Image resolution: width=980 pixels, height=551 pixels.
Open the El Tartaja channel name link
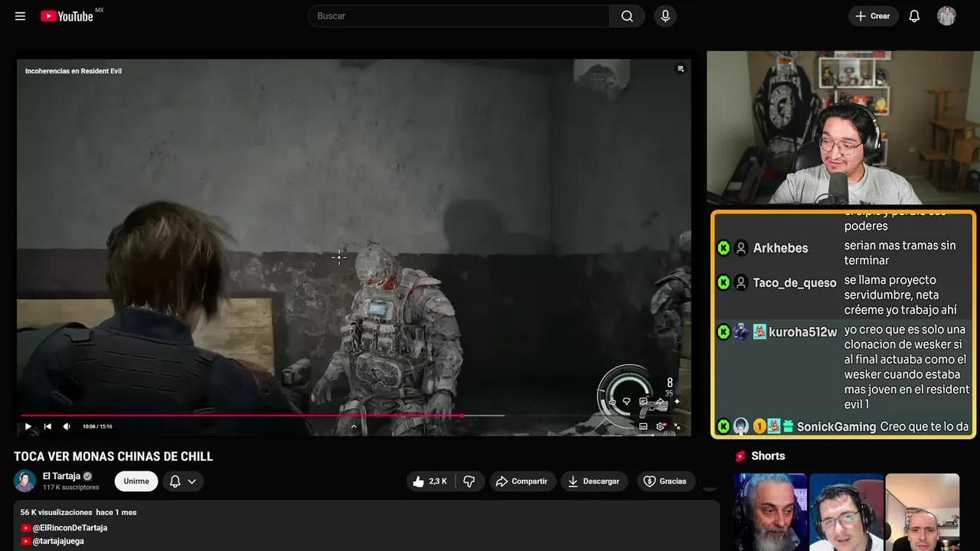(x=61, y=476)
